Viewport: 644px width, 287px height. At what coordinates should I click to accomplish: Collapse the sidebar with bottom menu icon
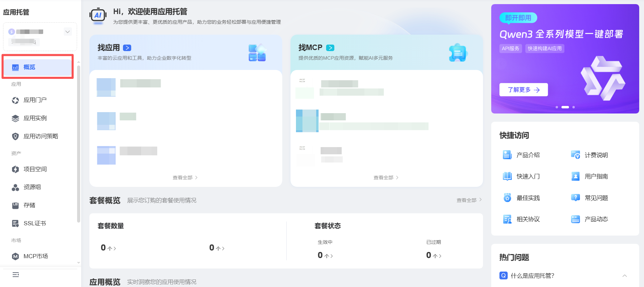pyautogui.click(x=16, y=275)
